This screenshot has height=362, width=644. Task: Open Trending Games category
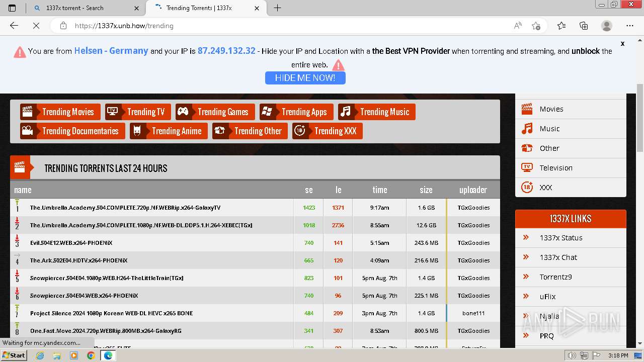coord(215,112)
